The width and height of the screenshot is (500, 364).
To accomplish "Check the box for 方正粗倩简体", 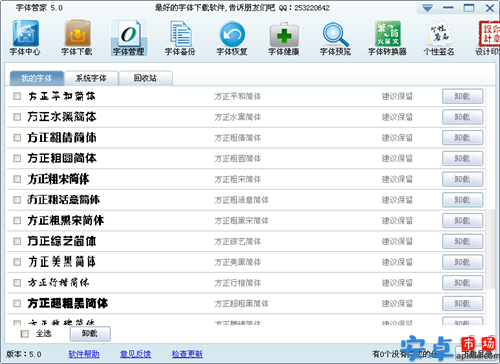I will (17, 138).
